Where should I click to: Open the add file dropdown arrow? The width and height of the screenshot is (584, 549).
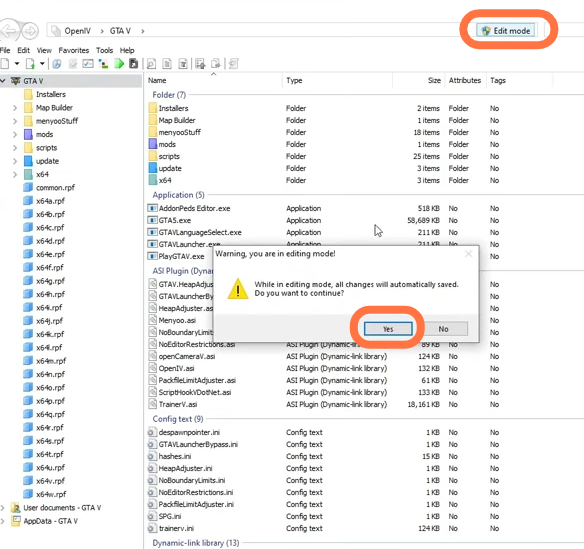point(42,64)
